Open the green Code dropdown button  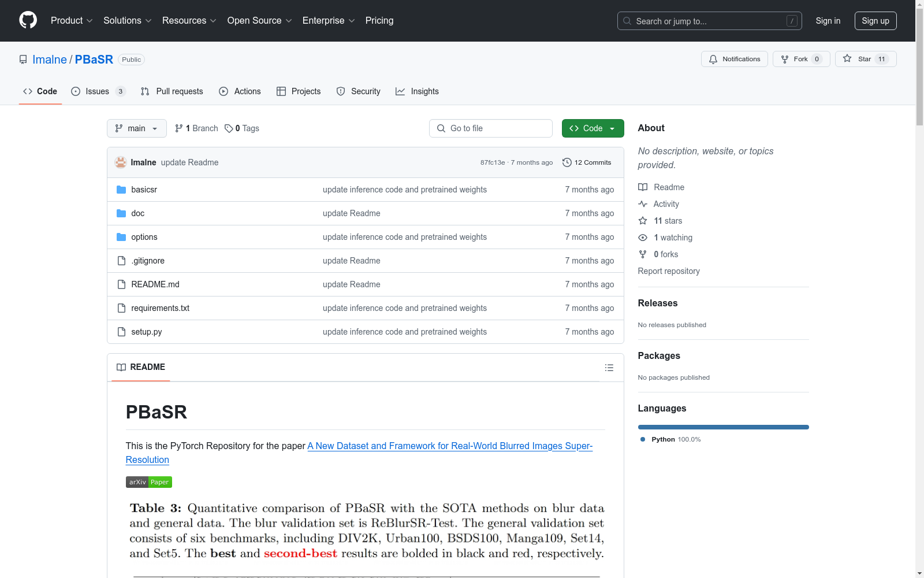click(593, 128)
